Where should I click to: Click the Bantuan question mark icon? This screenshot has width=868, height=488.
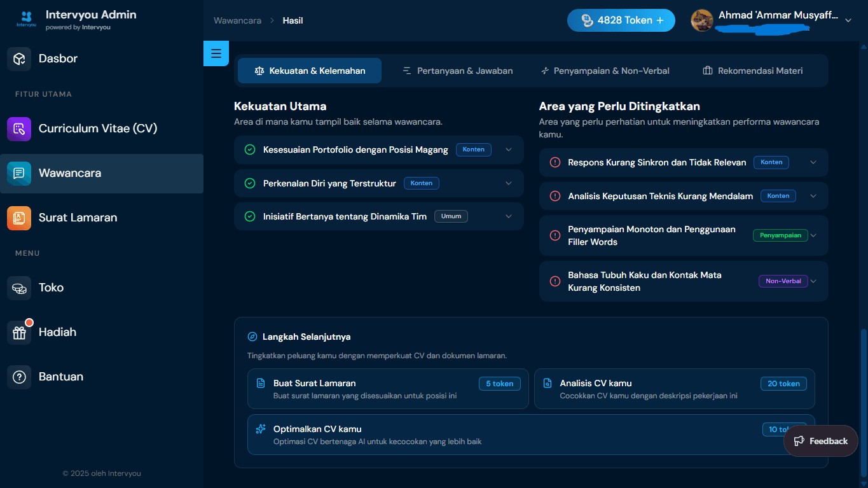click(x=19, y=377)
